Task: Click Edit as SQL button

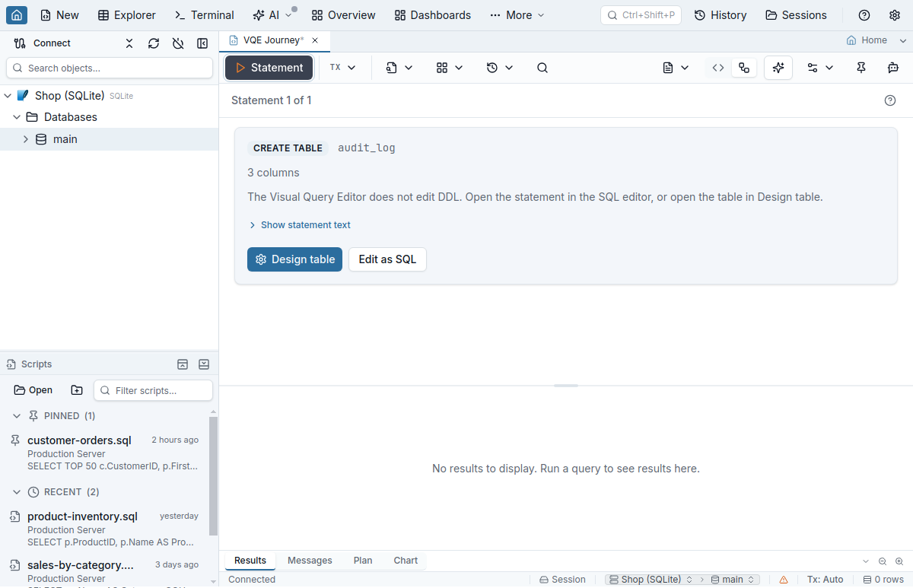Action: click(x=387, y=259)
